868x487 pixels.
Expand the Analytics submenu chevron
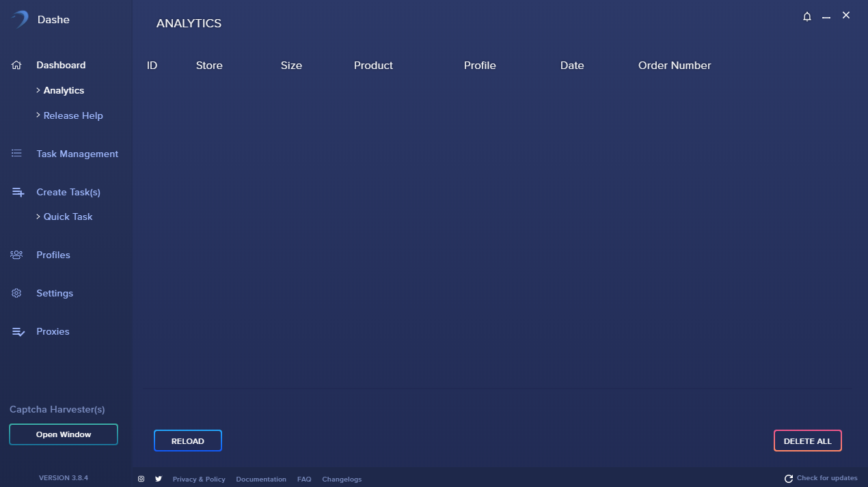pos(38,90)
